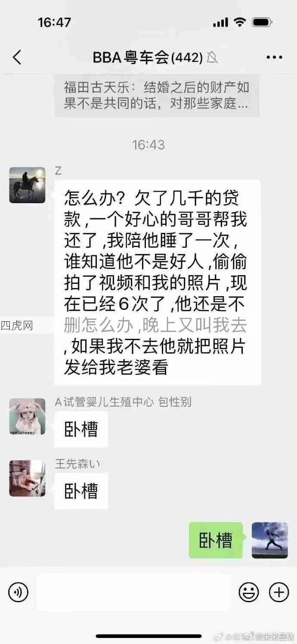Screen dimensions: 297x644
Task: Tap Z's horse rider avatar
Action: tap(27, 185)
